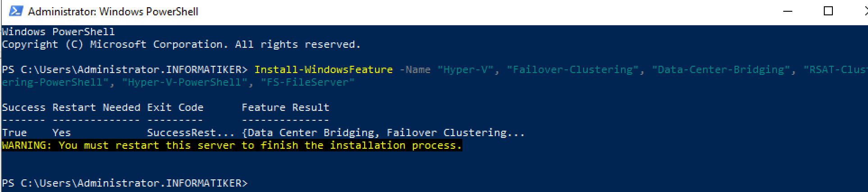Click the Data Center Bridging feature result text
The image size is (868, 192).
tap(311, 133)
